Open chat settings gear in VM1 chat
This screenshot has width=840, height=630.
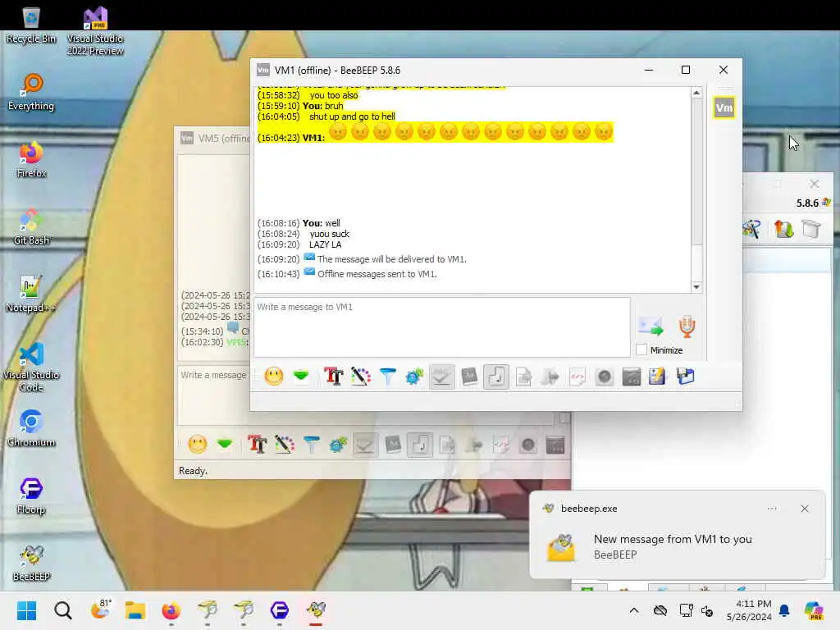(x=414, y=376)
